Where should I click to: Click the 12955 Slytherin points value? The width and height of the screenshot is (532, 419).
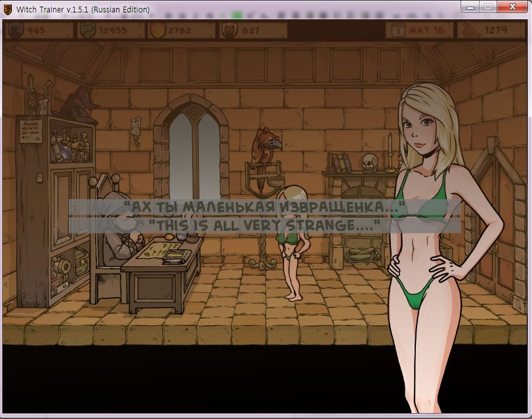pos(113,31)
